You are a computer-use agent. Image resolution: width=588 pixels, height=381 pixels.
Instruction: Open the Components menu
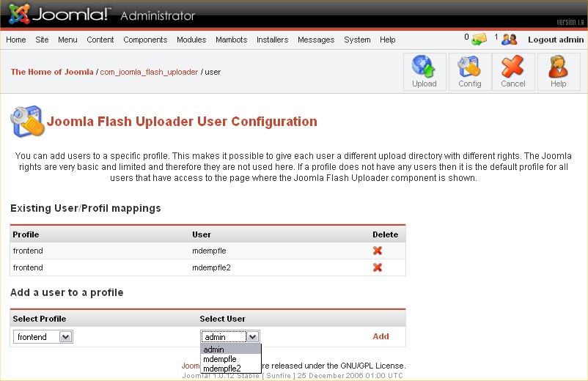pyautogui.click(x=145, y=40)
